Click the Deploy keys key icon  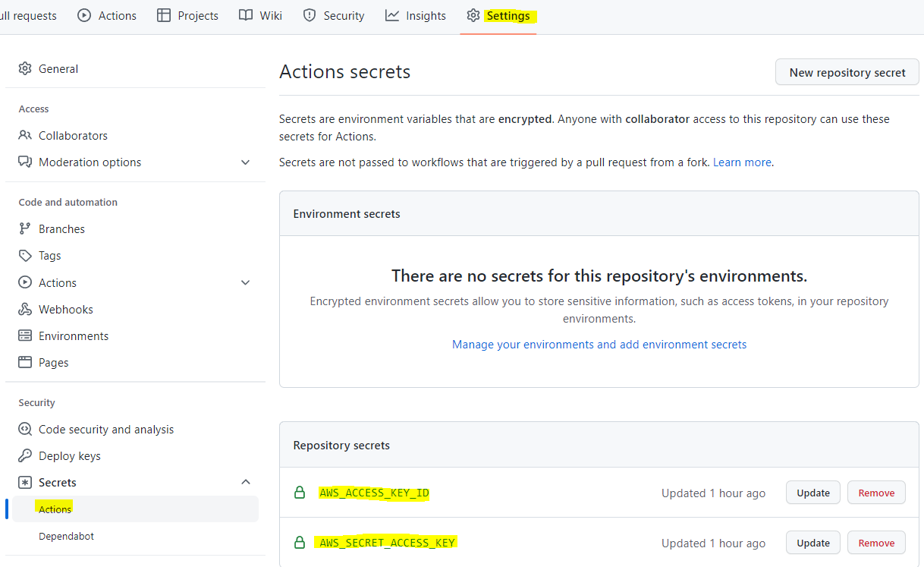coord(25,455)
